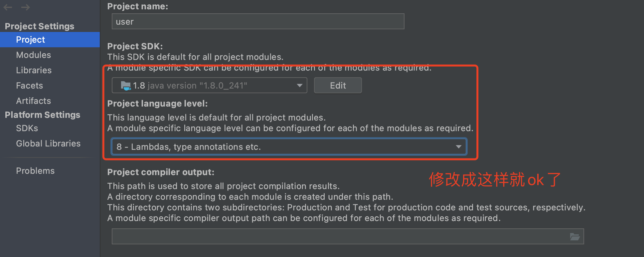Click the Edit button for the SDK
The image size is (644, 257).
click(337, 85)
